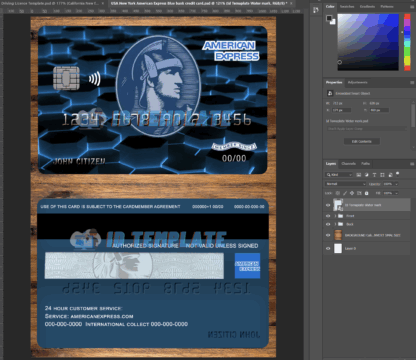Click the filter for pixel layers icon
The image size is (416, 360).
[x=359, y=175]
